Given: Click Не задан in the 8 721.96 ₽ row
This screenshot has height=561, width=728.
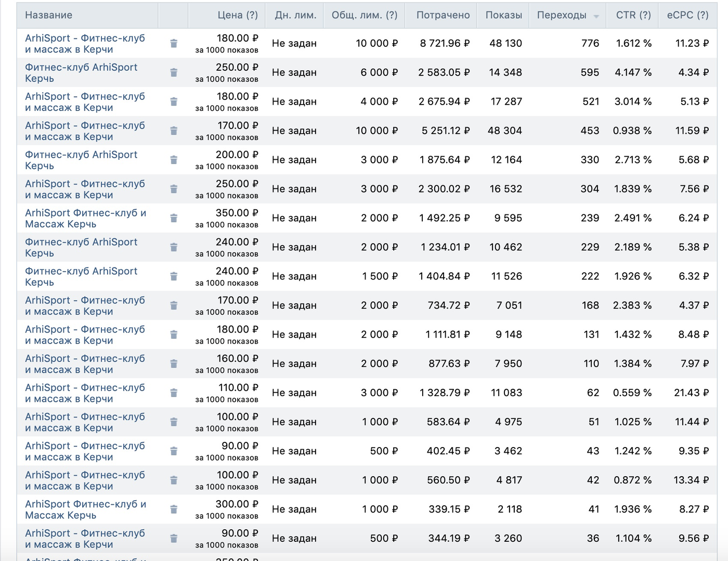Looking at the screenshot, I should tap(294, 44).
